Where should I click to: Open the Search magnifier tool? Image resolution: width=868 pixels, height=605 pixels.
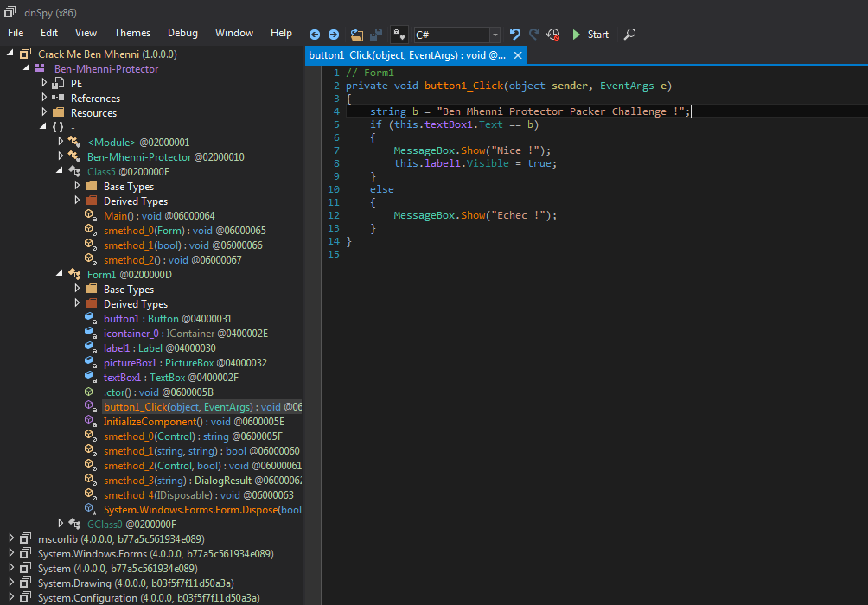pyautogui.click(x=629, y=35)
